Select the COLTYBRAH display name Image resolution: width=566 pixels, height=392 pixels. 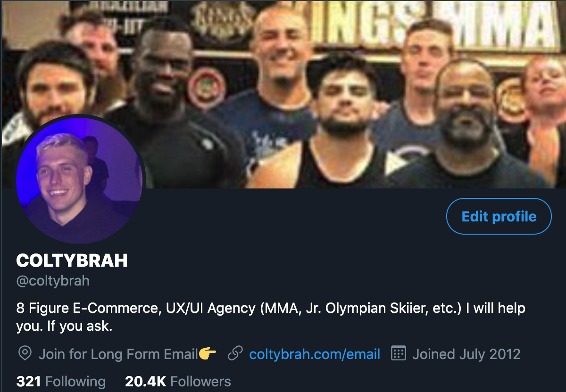[72, 260]
